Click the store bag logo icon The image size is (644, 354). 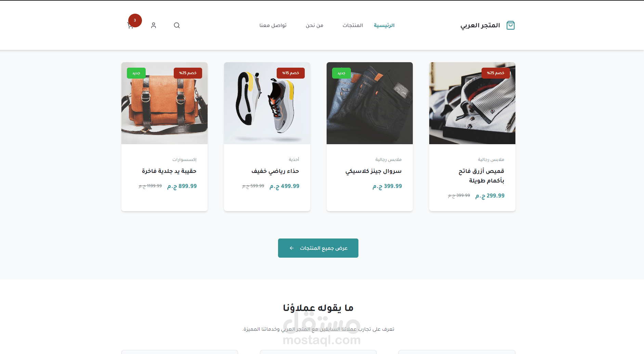511,25
